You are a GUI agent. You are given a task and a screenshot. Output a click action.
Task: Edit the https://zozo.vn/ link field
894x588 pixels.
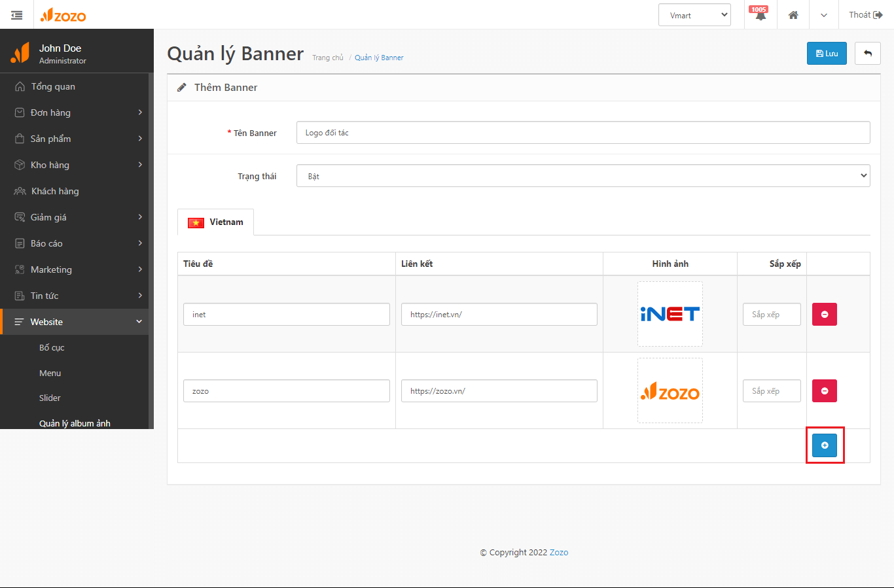[x=499, y=391]
